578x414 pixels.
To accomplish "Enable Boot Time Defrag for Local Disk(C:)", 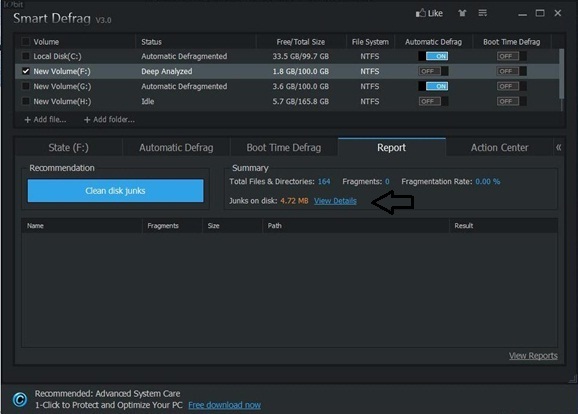I will point(511,56).
